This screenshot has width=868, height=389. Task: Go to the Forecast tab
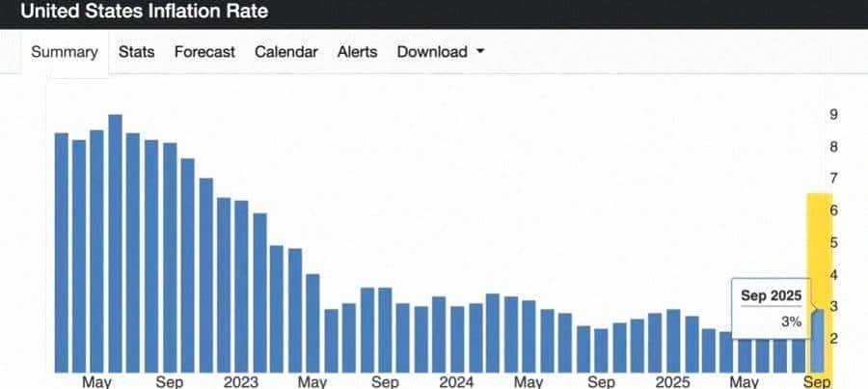tap(204, 52)
